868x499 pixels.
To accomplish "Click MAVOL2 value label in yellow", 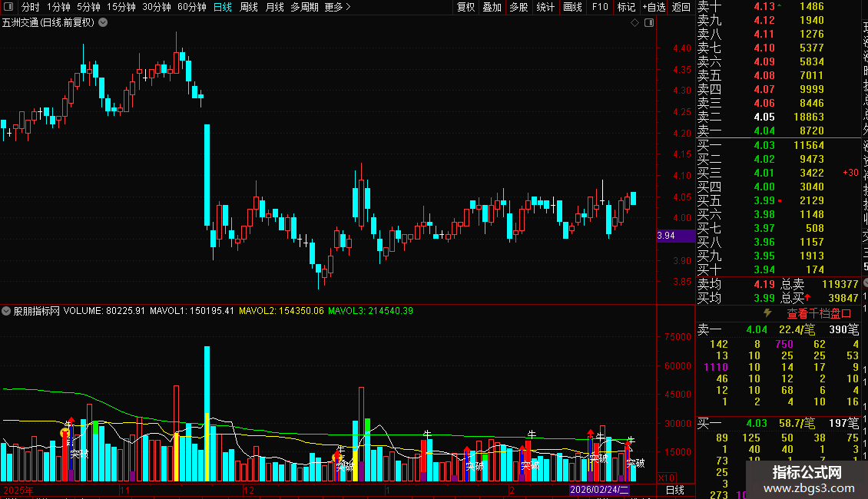I will pos(281,311).
